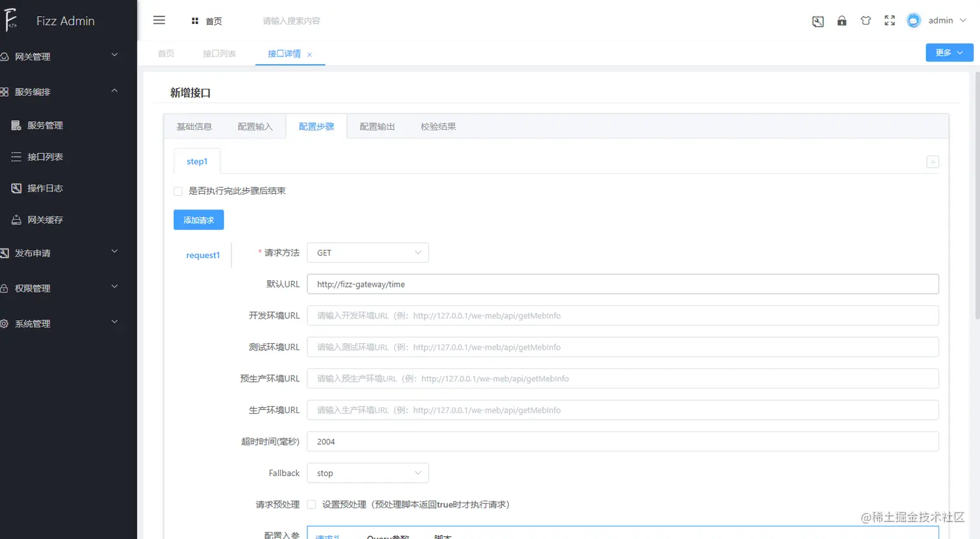Switch to the 首页 page tab
Image resolution: width=980 pixels, height=539 pixels.
(166, 54)
